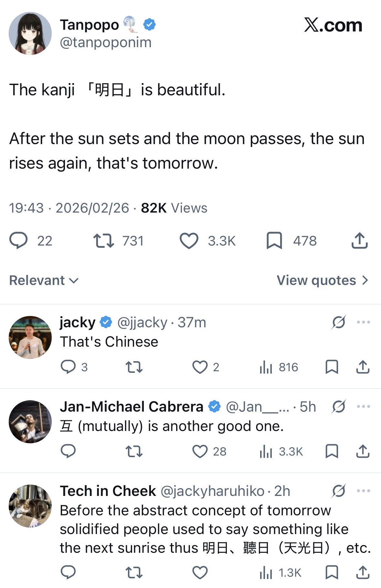This screenshot has height=588, width=381.
Task: Open View quotes link
Action: click(x=322, y=280)
